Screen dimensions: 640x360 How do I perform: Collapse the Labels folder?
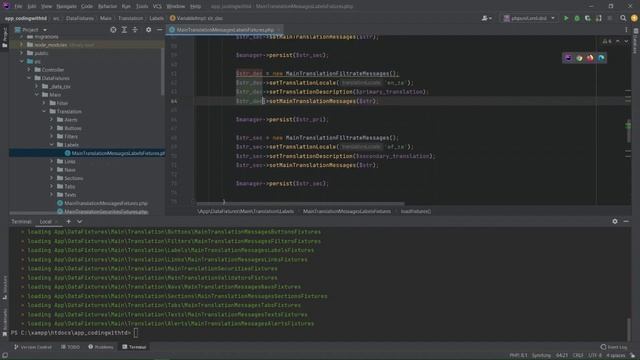(x=52, y=144)
